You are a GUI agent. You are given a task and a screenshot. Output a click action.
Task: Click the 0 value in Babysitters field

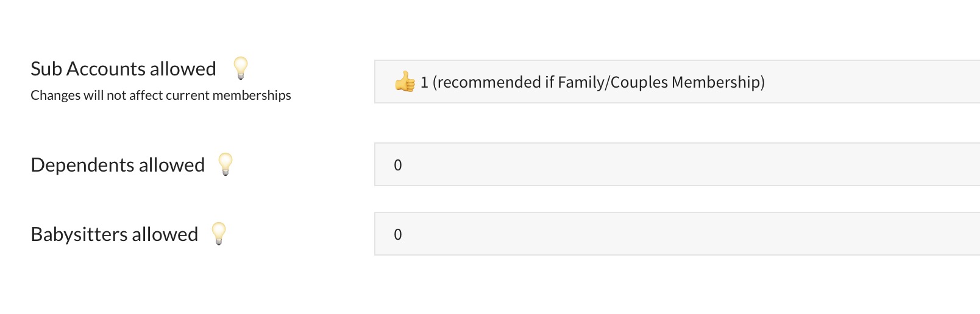tap(398, 234)
